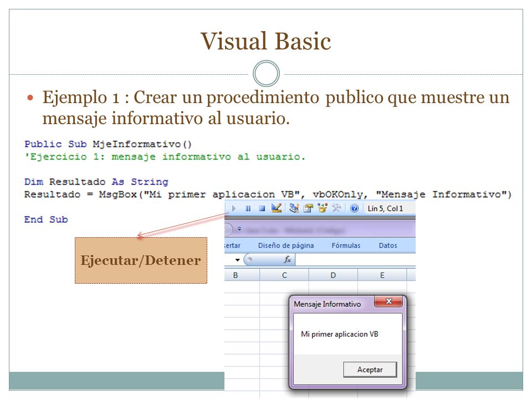The height and width of the screenshot is (399, 532).
Task: Click Aceptar in the message box
Action: tap(370, 370)
